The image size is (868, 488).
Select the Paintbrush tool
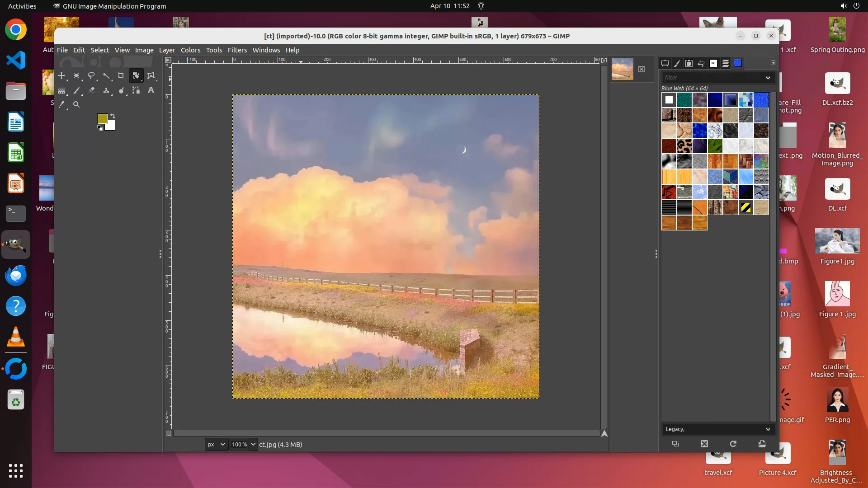point(76,90)
